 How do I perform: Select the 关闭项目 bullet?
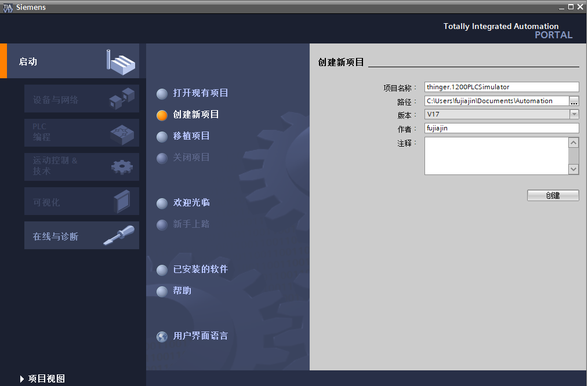(x=162, y=158)
